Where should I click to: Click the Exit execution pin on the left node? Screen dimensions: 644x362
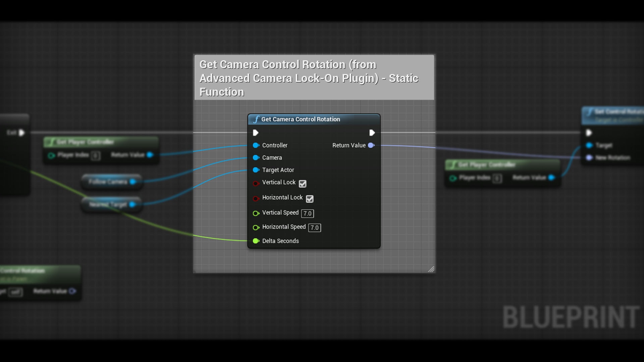point(21,133)
